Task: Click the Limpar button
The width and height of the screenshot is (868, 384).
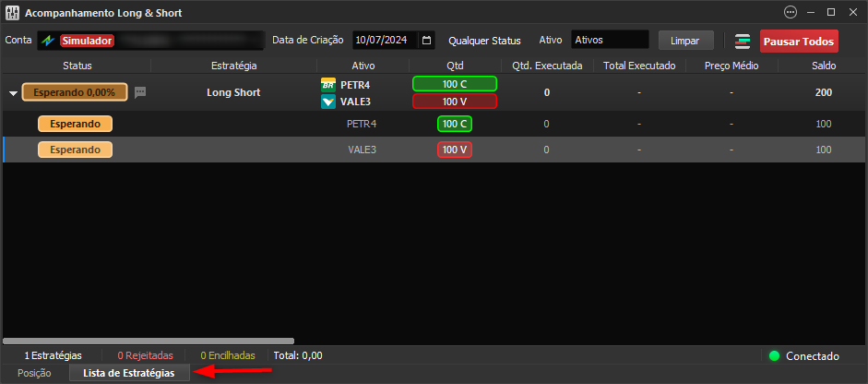Action: point(684,41)
